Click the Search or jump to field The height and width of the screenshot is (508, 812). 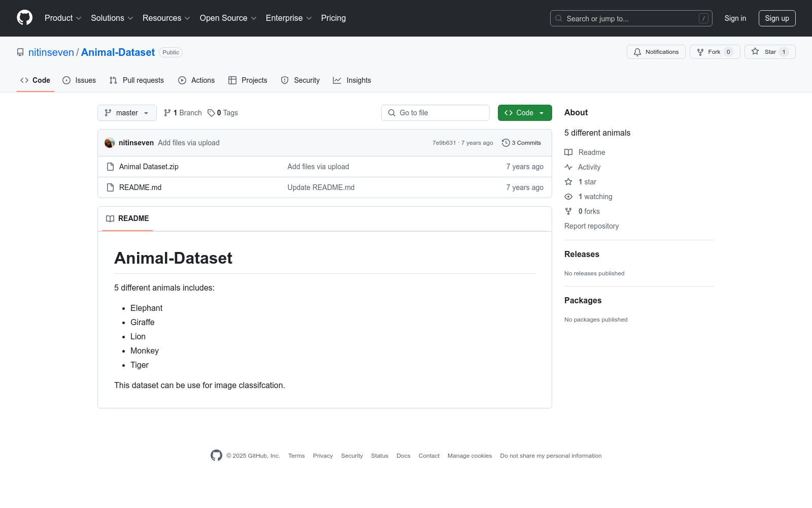tap(631, 18)
